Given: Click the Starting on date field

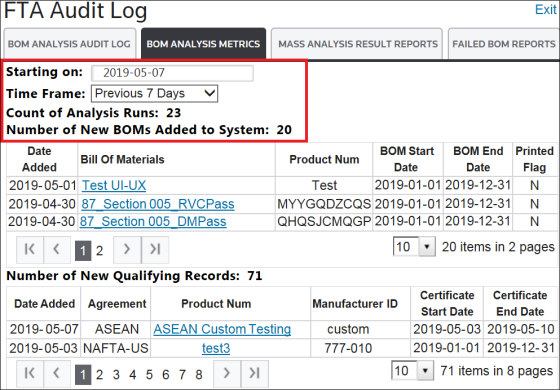Looking at the screenshot, I should (x=172, y=73).
